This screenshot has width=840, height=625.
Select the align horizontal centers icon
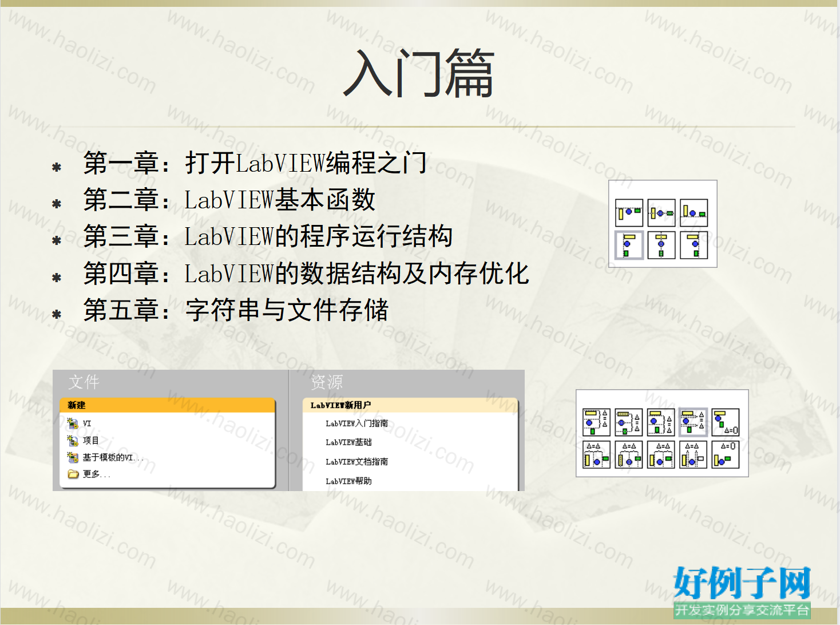click(661, 245)
